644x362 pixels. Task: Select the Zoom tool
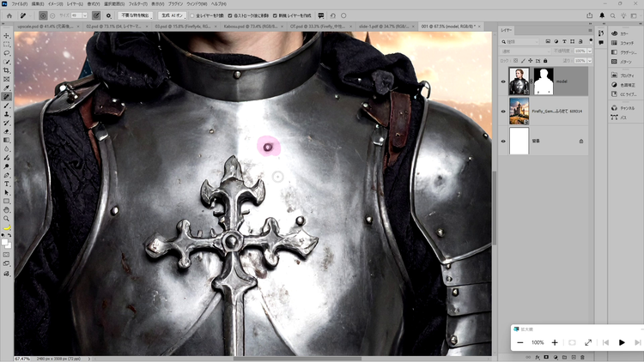point(7,218)
